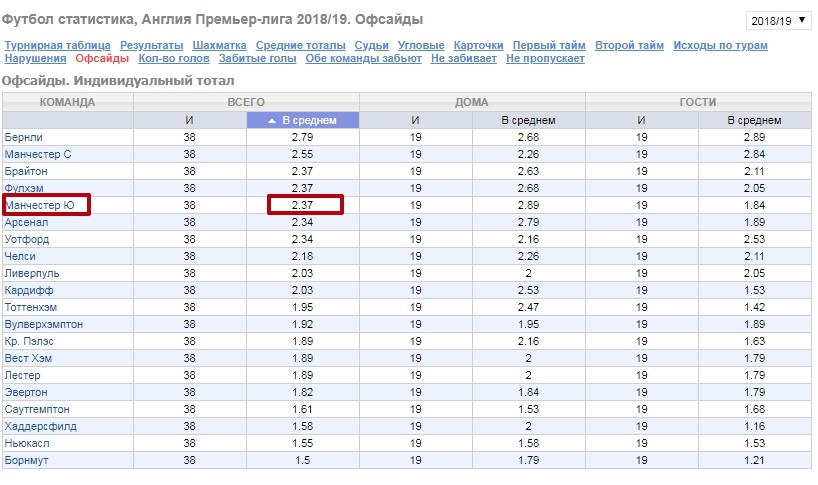The image size is (818, 485).
Task: Open the Турнирная таблица link
Action: click(57, 45)
